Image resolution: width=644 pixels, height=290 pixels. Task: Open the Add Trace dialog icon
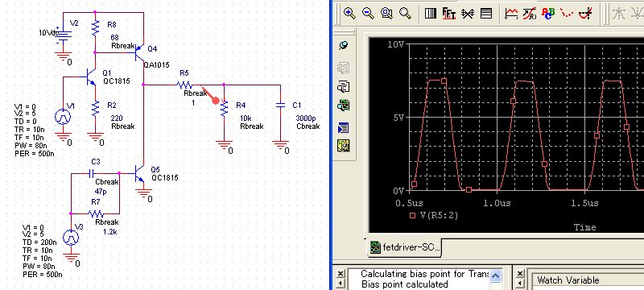511,14
